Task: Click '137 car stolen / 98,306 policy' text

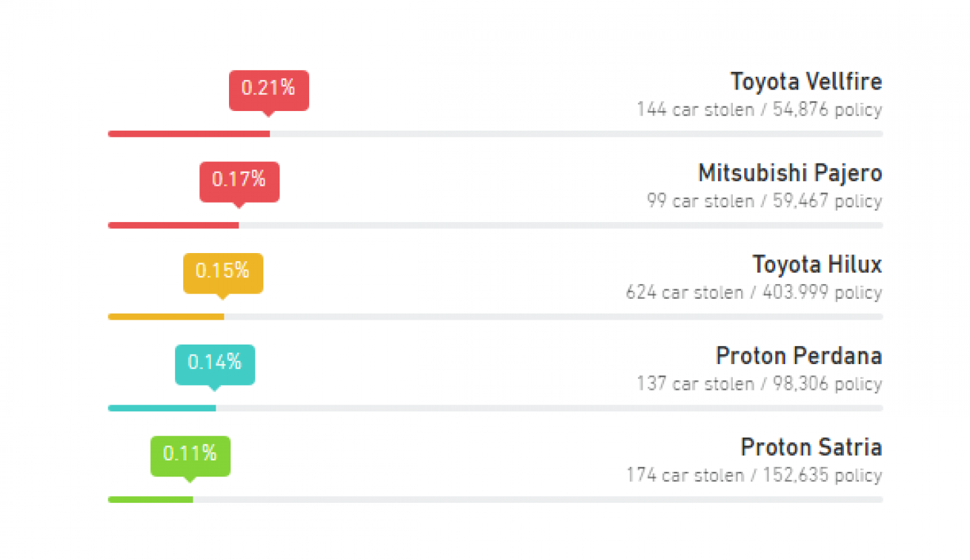Action: click(760, 384)
